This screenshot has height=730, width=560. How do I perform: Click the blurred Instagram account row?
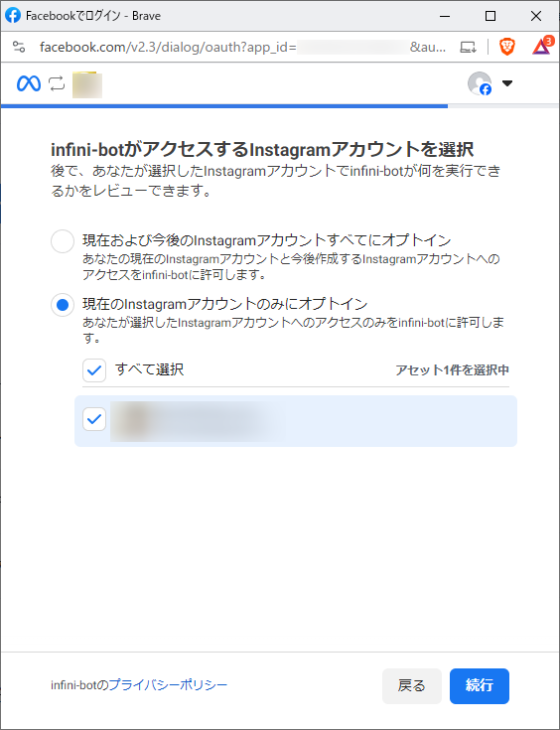click(x=296, y=421)
